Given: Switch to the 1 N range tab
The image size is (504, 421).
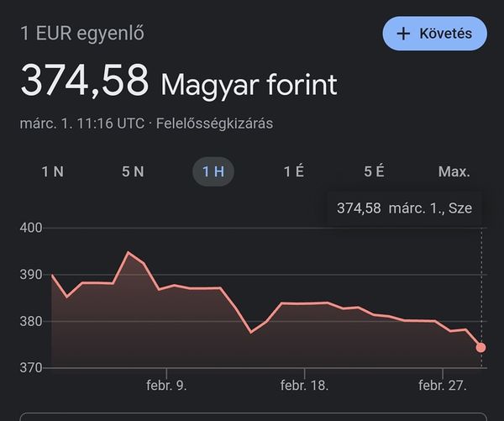Looking at the screenshot, I should click(x=53, y=171).
